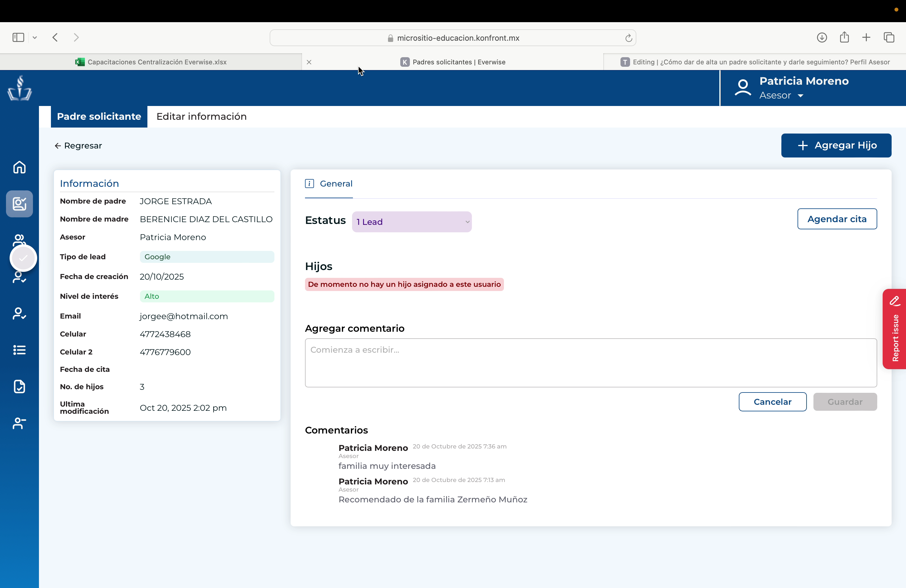Select the Padre solicitante tab

99,116
